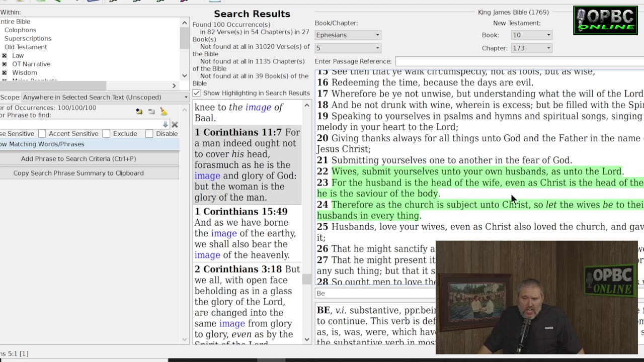Click Within tree horizontal scrollbar
Viewport: 644px width, 362px height.
tap(53, 85)
